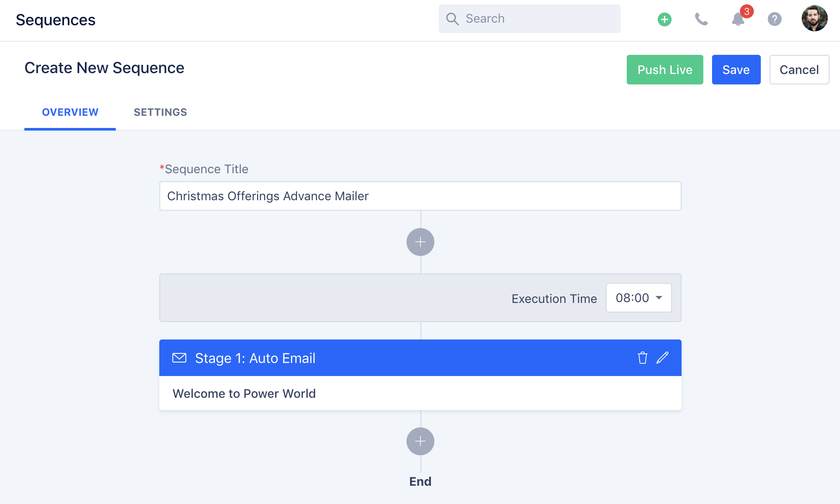Open the help question mark icon
840x504 pixels.
[774, 19]
